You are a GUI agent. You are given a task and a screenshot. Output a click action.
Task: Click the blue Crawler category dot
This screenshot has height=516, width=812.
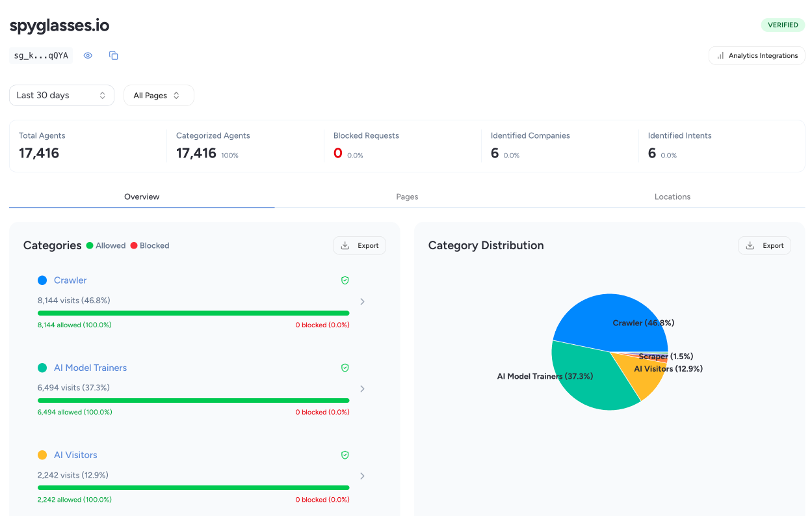(x=42, y=280)
